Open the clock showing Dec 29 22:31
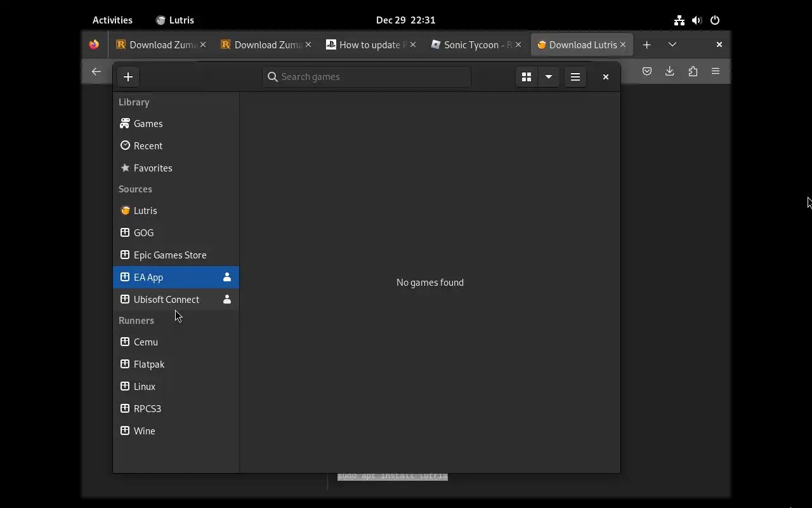 (406, 20)
